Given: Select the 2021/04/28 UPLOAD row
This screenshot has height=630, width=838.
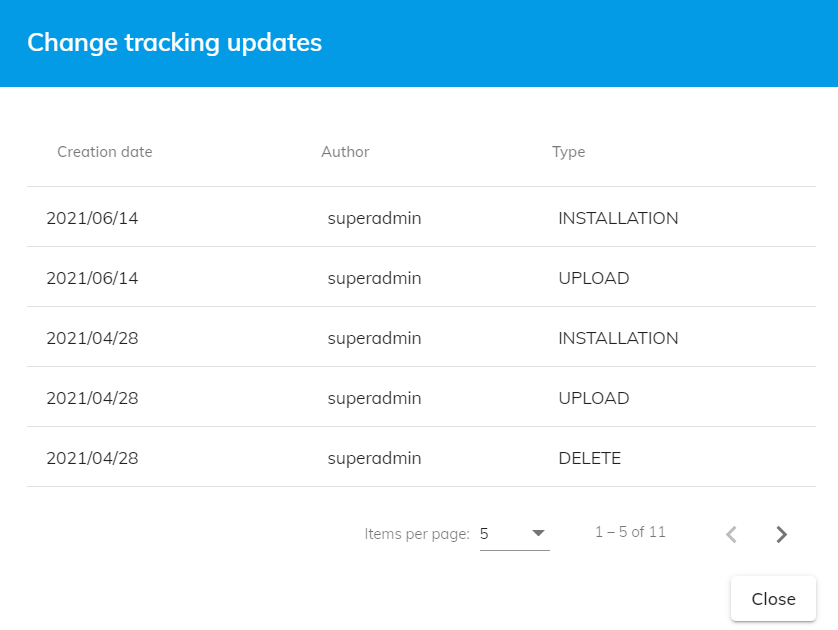Looking at the screenshot, I should coord(421,398).
